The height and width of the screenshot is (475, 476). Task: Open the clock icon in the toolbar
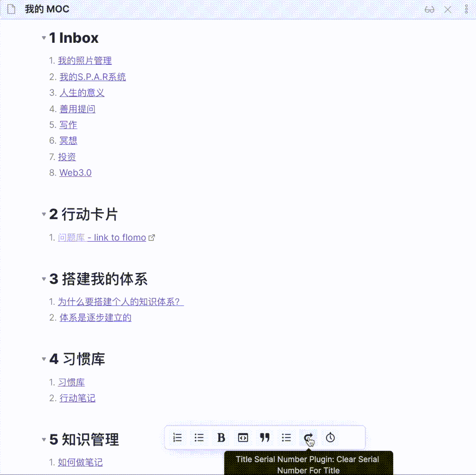point(330,438)
